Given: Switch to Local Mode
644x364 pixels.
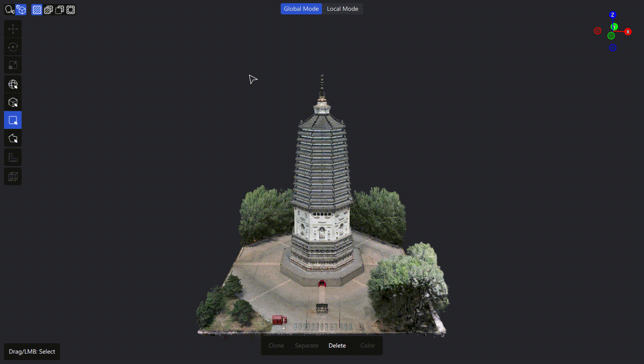Looking at the screenshot, I should click(342, 9).
